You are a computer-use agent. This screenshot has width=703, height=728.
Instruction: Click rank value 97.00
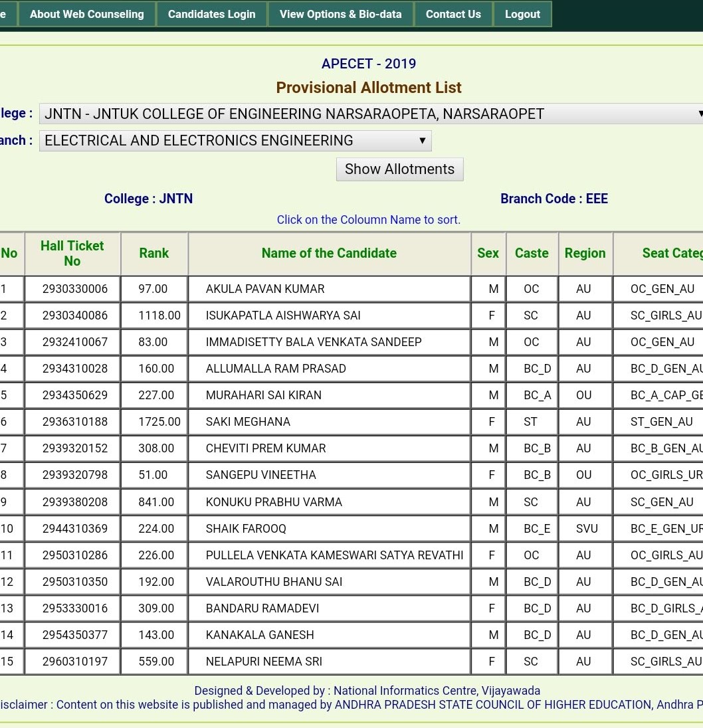pyautogui.click(x=153, y=289)
